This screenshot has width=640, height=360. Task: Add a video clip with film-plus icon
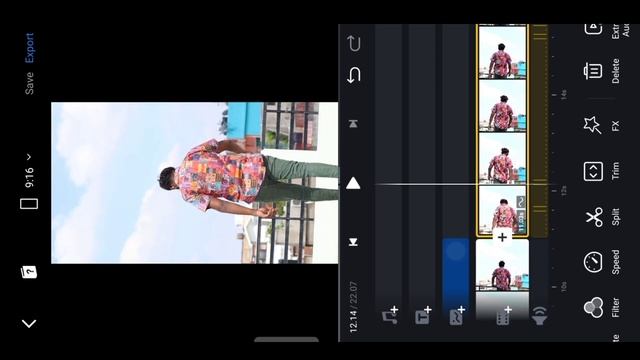pyautogui.click(x=503, y=315)
